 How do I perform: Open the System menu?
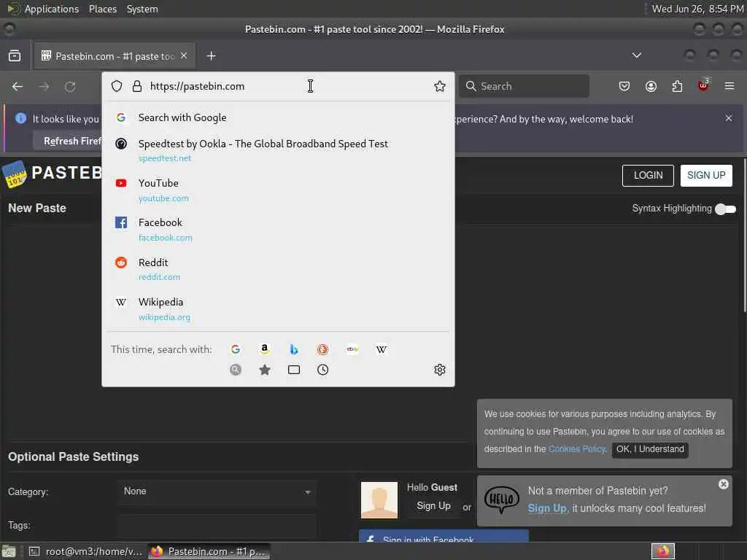pyautogui.click(x=142, y=9)
